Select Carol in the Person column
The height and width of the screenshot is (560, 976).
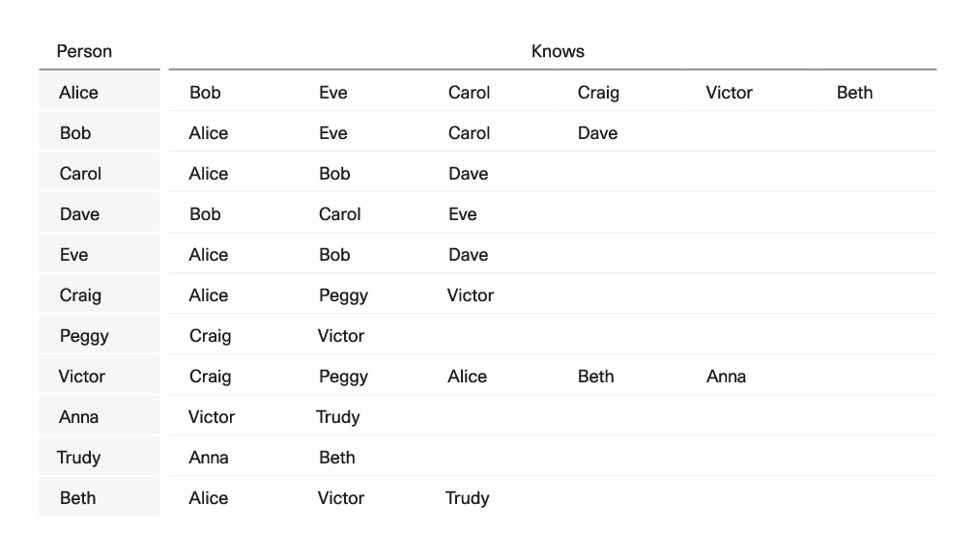80,173
